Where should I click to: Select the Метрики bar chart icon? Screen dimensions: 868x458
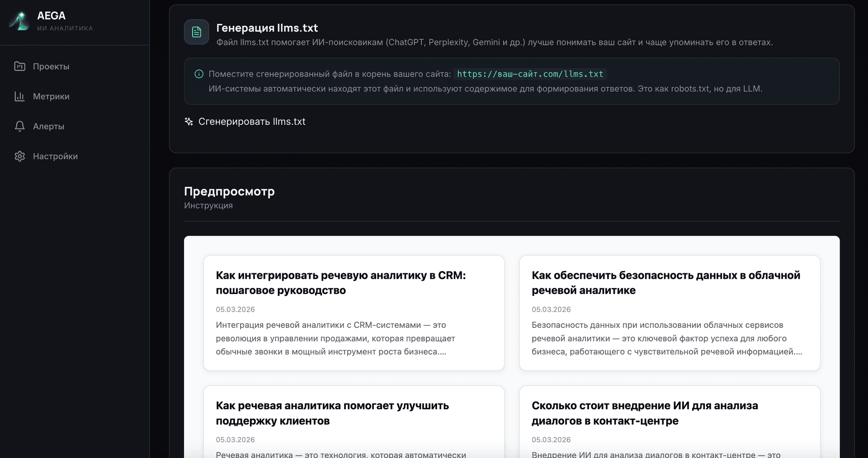19,96
